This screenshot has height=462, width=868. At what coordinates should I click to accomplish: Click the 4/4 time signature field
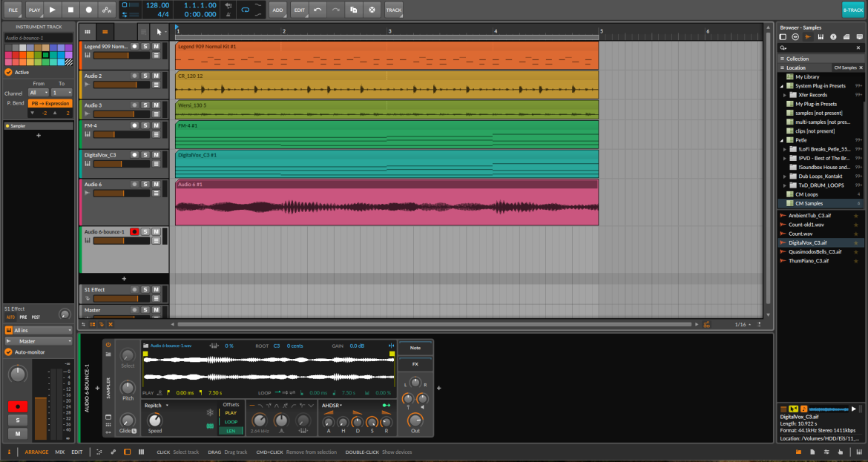tap(163, 14)
